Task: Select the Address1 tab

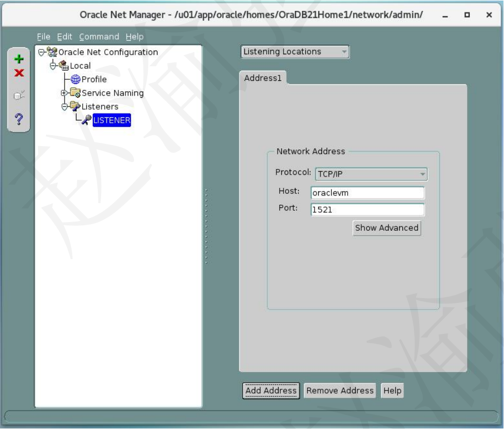Action: [x=263, y=78]
